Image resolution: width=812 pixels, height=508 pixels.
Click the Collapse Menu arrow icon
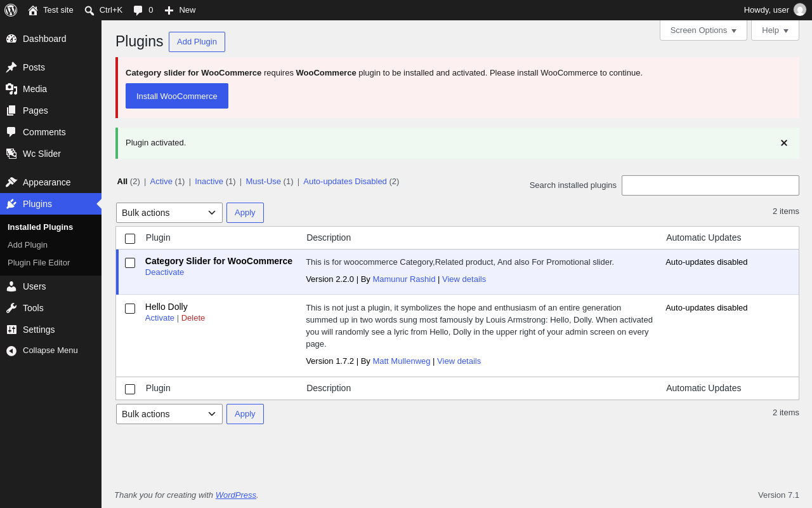tap(11, 351)
